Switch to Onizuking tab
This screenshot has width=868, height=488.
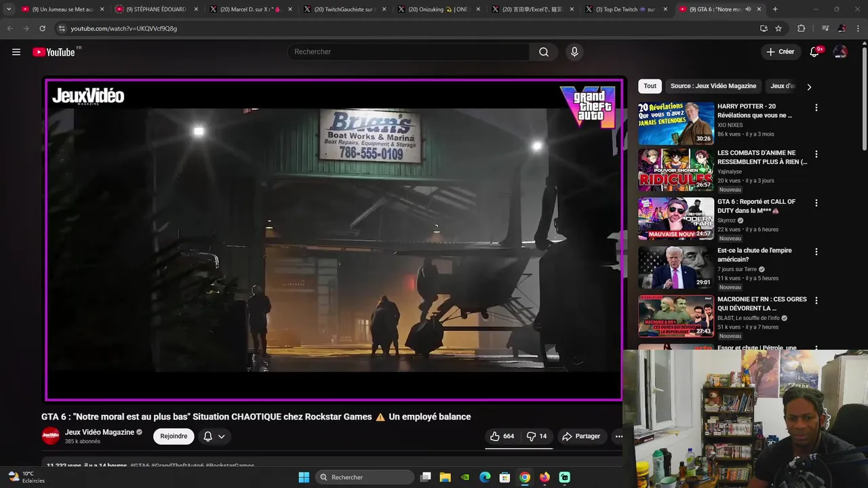[x=437, y=9]
